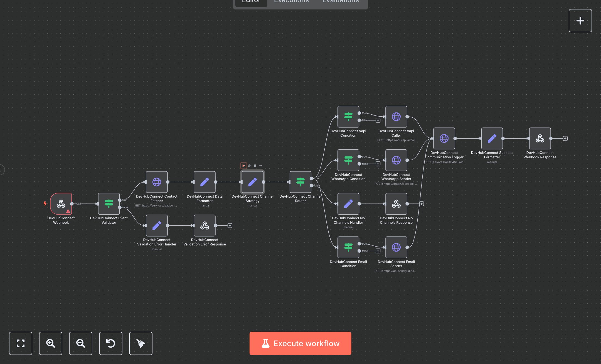Click the reset viewport icon
Image resolution: width=601 pixels, height=364 pixels.
coord(110,343)
